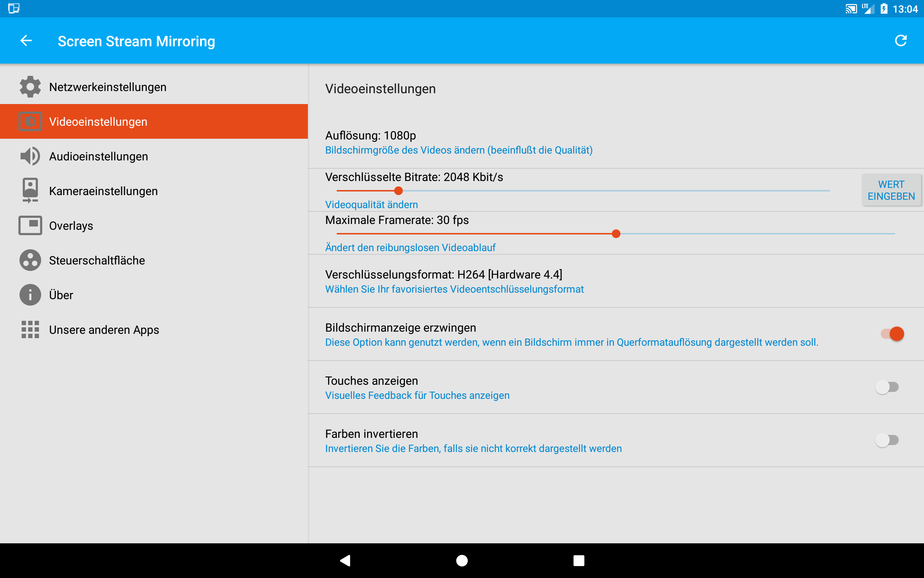Click the Videoqualität ändern text

371,204
